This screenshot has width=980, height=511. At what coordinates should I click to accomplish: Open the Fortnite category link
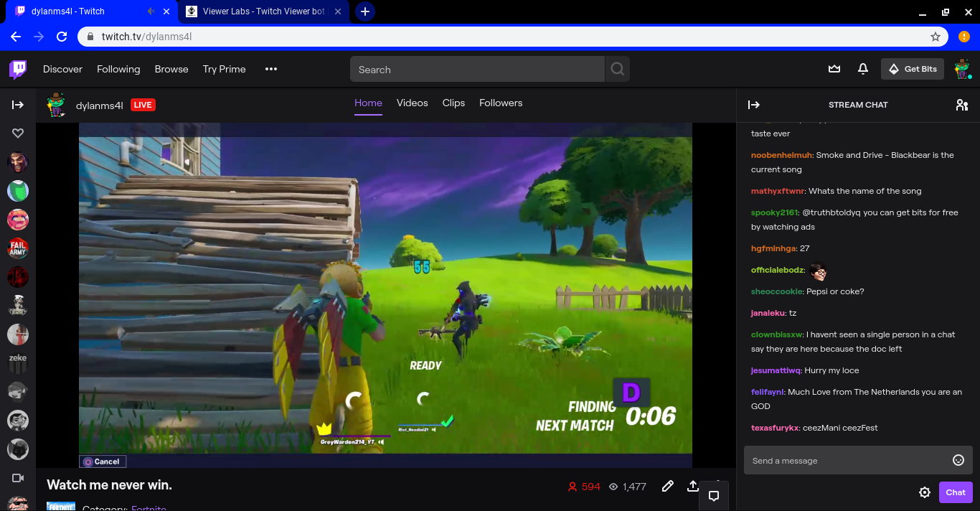coord(149,507)
